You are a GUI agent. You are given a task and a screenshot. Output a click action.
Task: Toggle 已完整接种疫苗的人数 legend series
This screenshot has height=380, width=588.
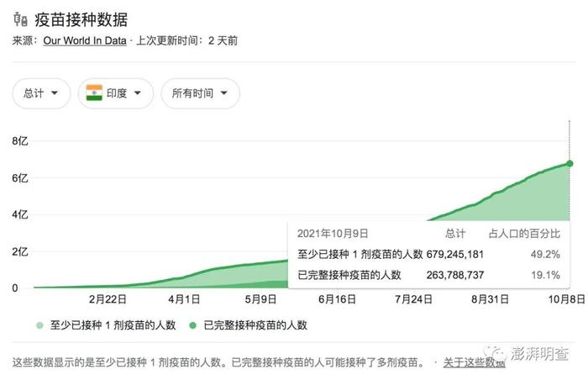(x=255, y=325)
